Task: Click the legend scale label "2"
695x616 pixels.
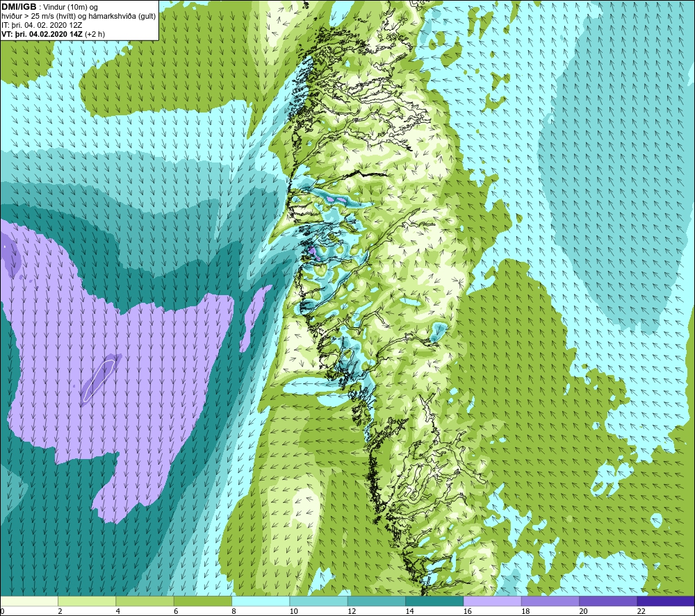Action: [60, 611]
